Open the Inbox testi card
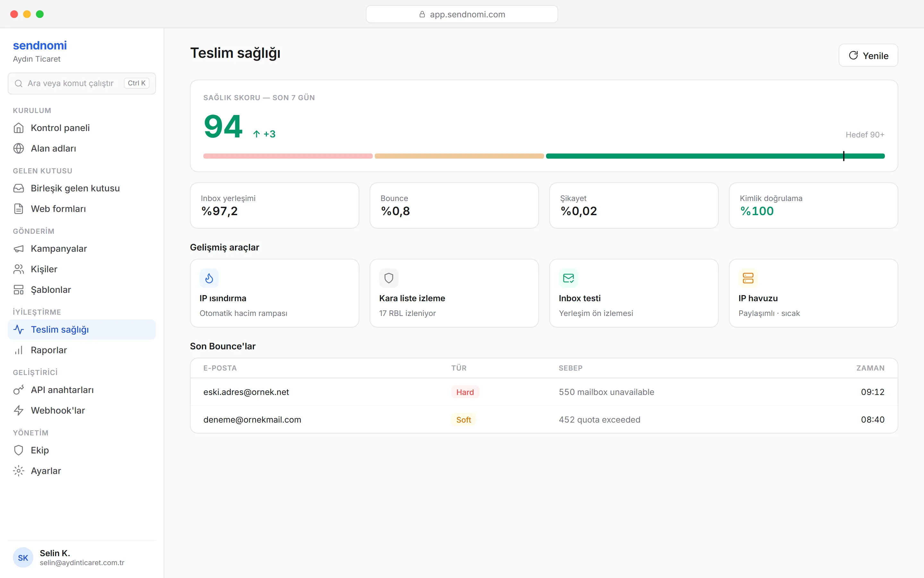 coord(634,293)
